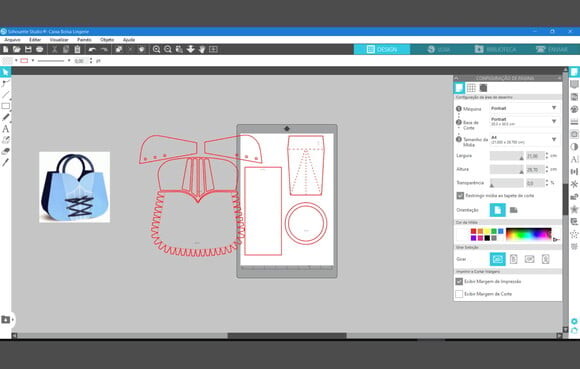Select the Rectangle drawing tool
580x369 pixels.
(6, 106)
